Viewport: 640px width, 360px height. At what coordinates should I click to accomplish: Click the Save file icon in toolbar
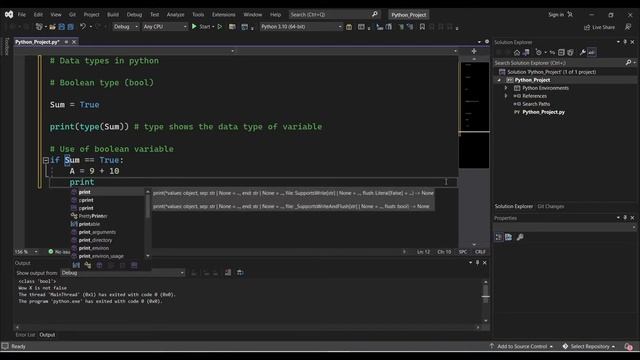click(62, 27)
